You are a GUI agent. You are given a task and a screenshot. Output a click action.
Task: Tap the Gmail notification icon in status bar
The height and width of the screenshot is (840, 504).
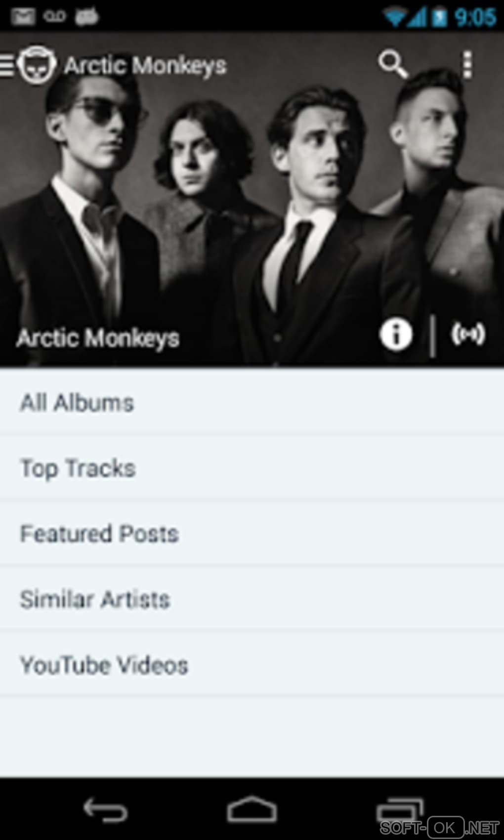click(23, 17)
